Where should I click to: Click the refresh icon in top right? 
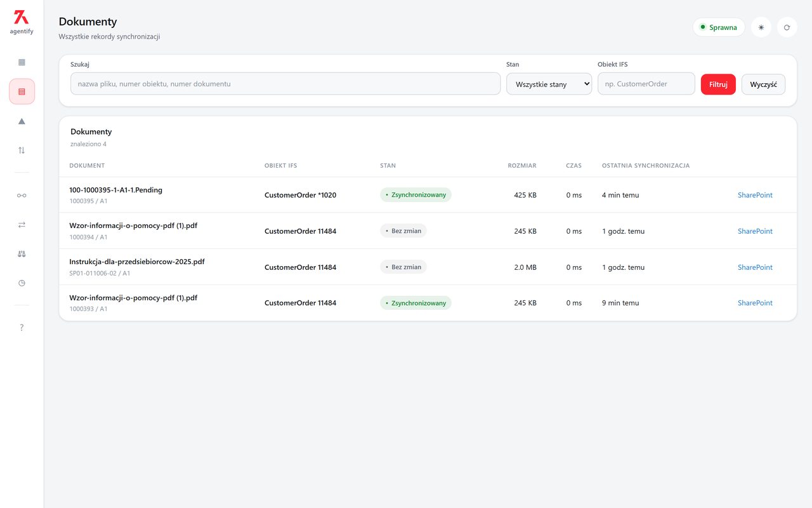pyautogui.click(x=787, y=27)
